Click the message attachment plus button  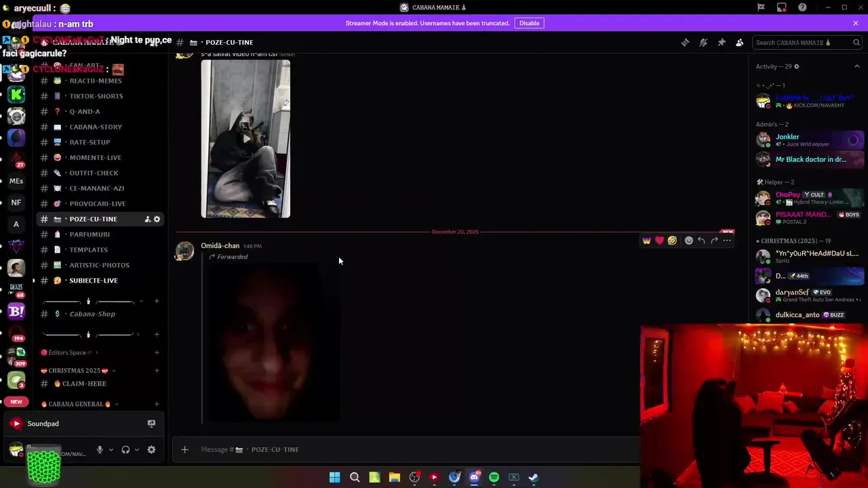point(184,449)
